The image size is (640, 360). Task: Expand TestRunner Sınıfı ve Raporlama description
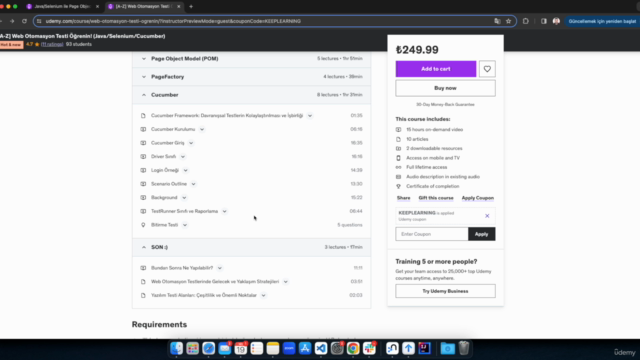pyautogui.click(x=224, y=211)
